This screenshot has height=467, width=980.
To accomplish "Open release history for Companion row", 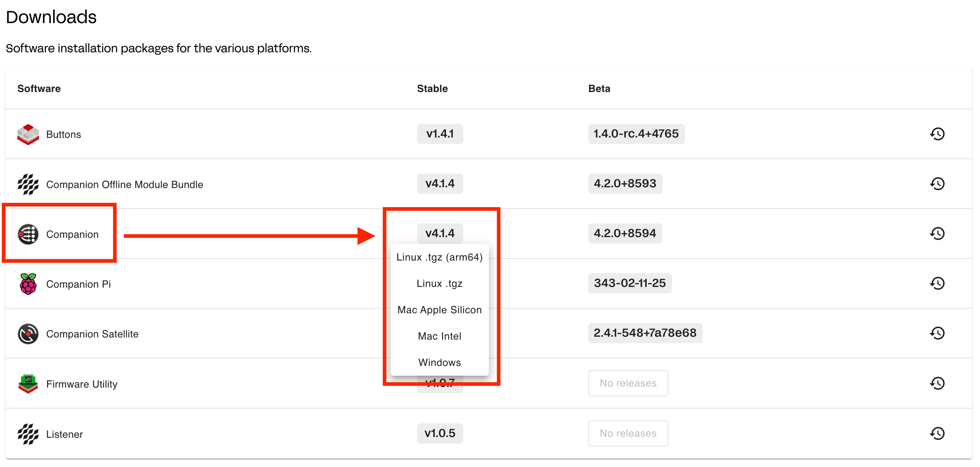I will point(937,233).
